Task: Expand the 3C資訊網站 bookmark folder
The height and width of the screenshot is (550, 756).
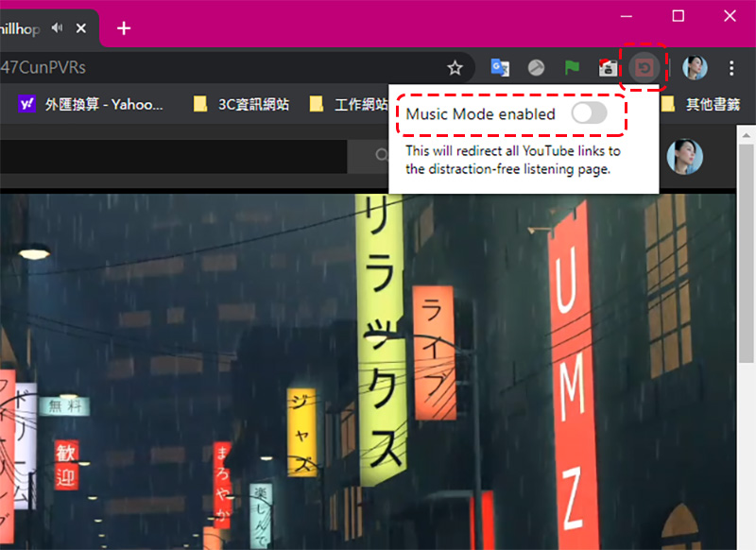Action: click(242, 104)
